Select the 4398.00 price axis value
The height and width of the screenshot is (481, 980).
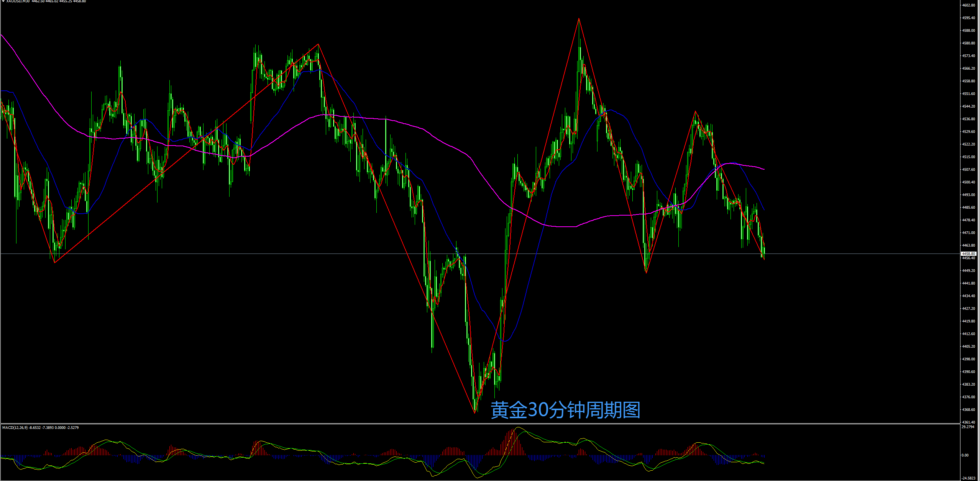click(x=969, y=359)
